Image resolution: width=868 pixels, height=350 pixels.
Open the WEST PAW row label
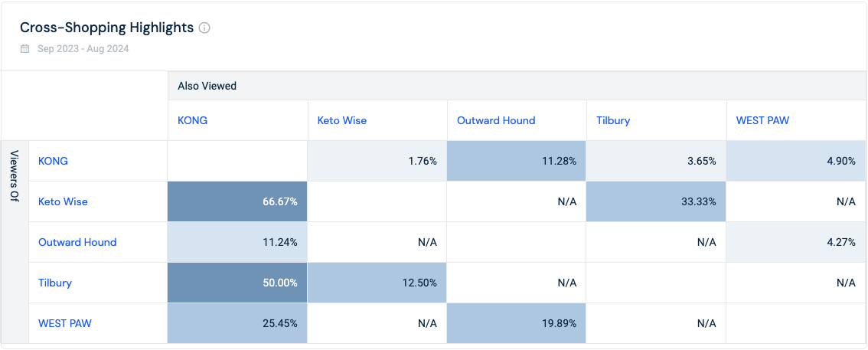click(x=65, y=323)
